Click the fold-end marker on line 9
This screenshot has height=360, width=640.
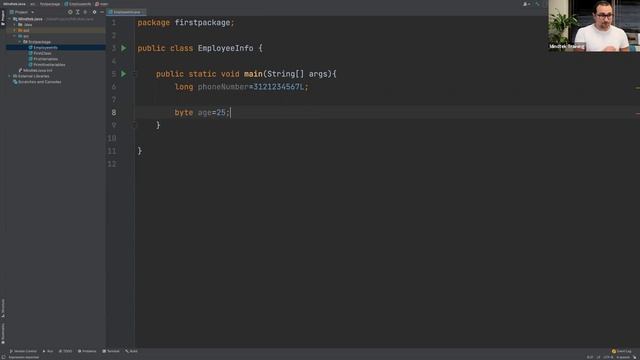point(134,125)
